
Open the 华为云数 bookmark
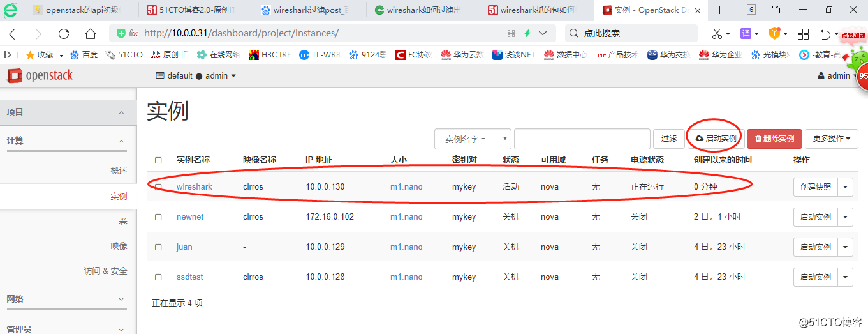[x=460, y=55]
